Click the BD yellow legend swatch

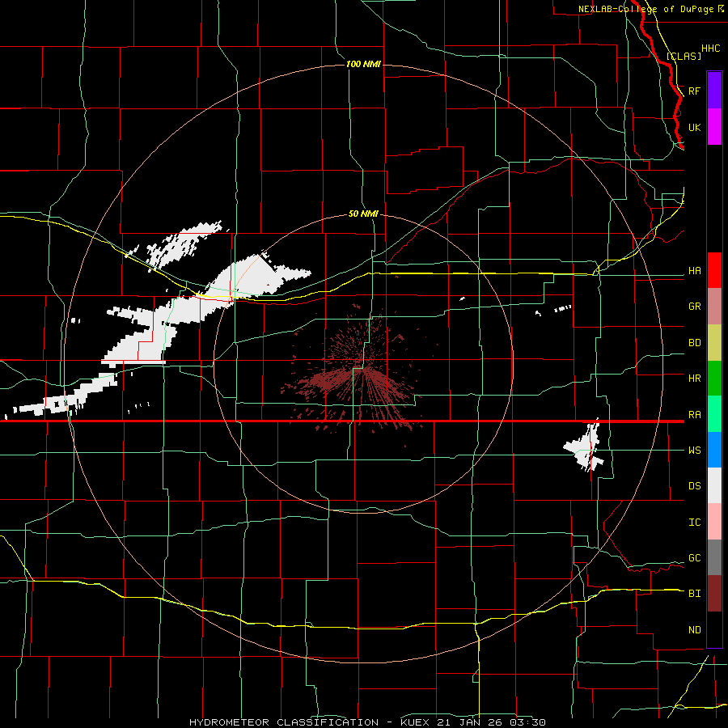714,342
